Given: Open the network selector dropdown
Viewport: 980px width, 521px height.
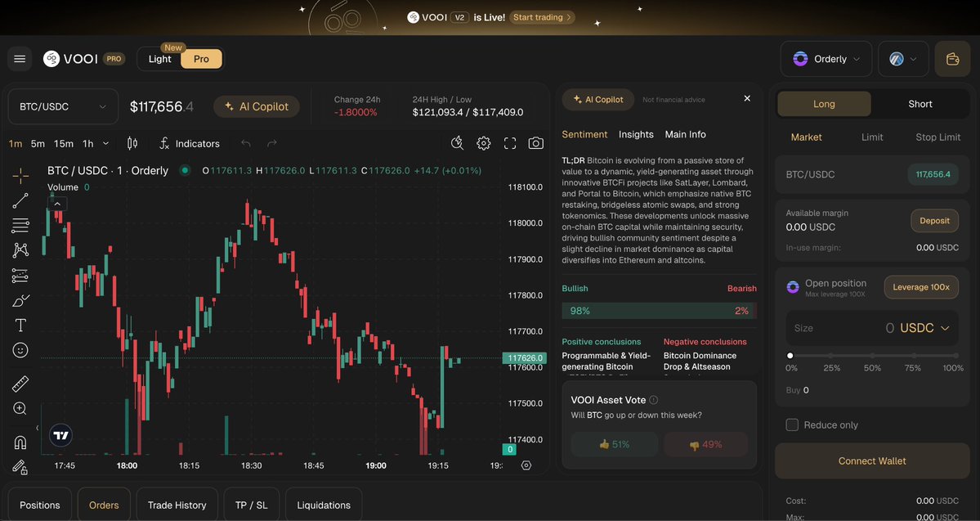Looking at the screenshot, I should click(x=903, y=59).
